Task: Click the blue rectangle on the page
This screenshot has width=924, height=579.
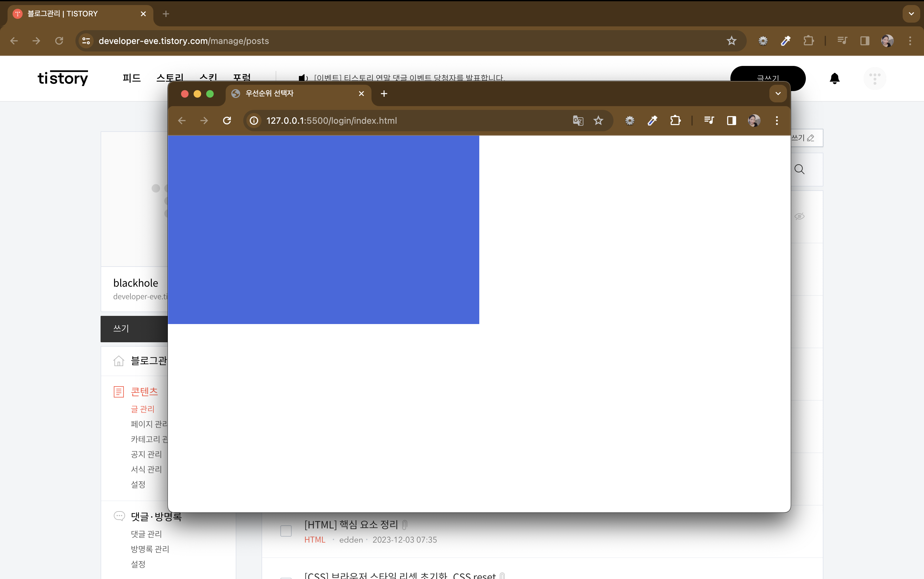Action: pos(323,230)
